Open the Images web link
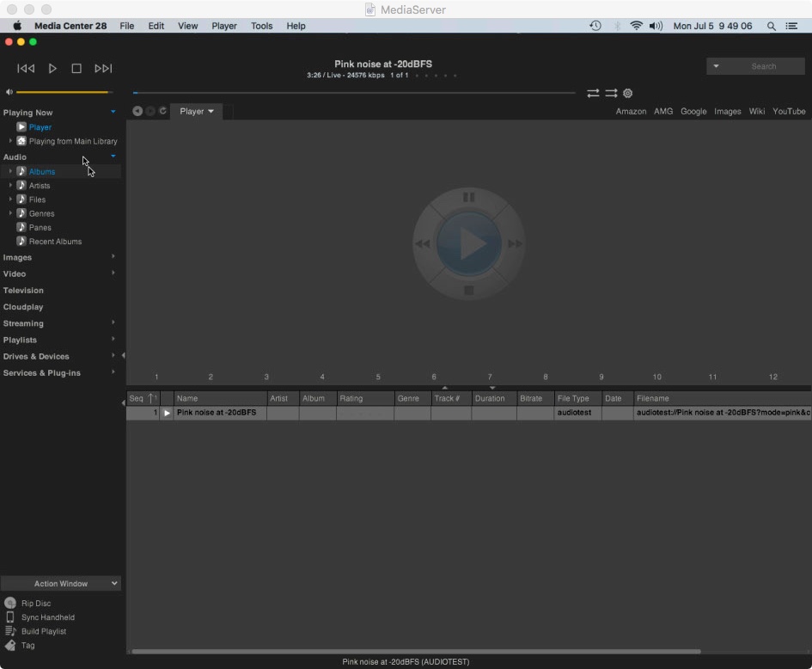 coord(728,112)
